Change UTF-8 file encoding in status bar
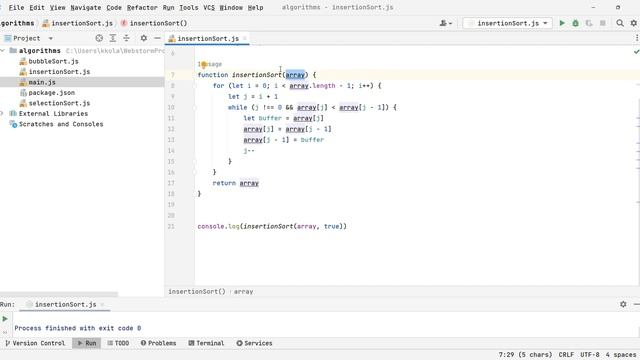640x360 pixels. (x=590, y=355)
